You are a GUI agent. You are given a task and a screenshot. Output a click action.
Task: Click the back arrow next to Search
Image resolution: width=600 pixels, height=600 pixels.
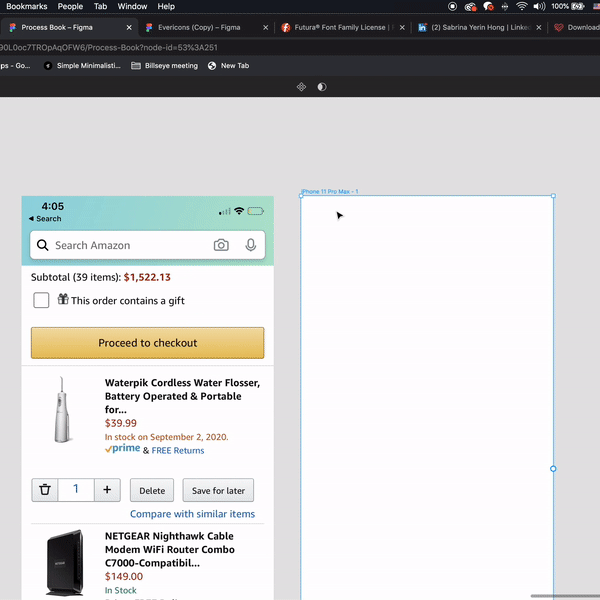[31, 218]
